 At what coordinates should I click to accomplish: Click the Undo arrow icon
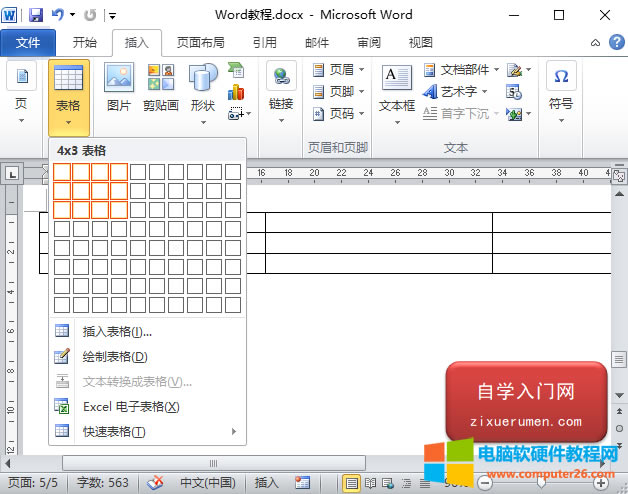point(57,15)
